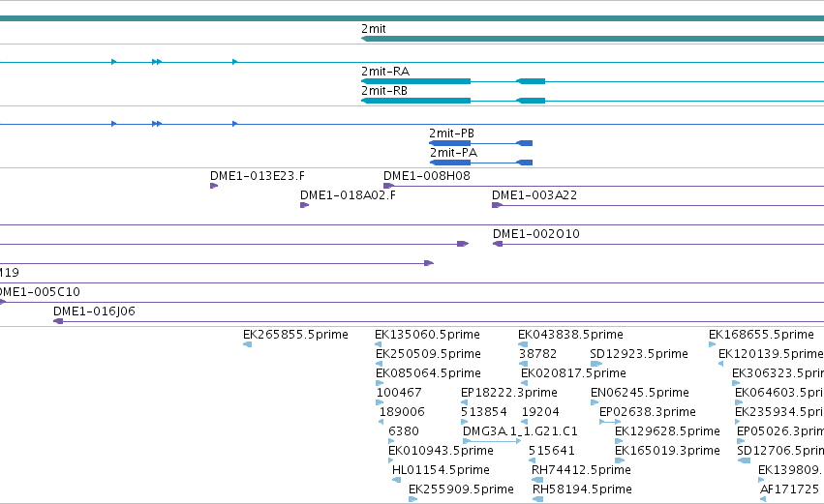Select the EK135060.5prime EST label
This screenshot has height=504, width=824.
(x=427, y=335)
